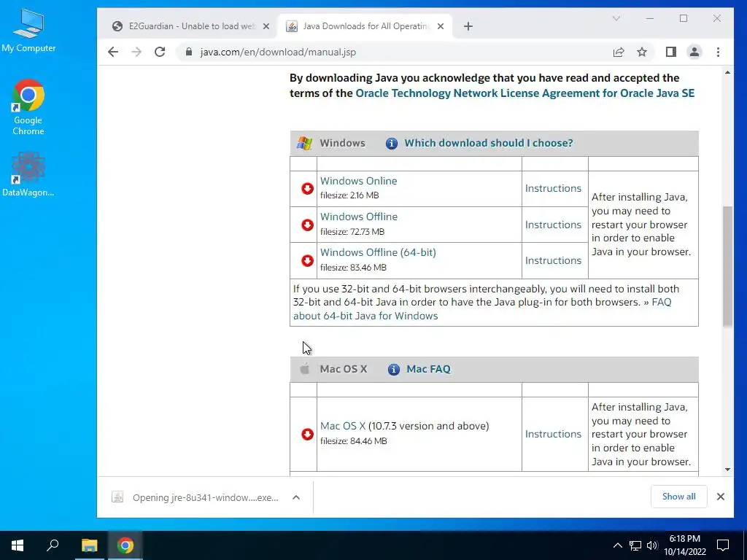Open the tab search dropdown chevron
This screenshot has height=560, width=747.
(x=616, y=18)
